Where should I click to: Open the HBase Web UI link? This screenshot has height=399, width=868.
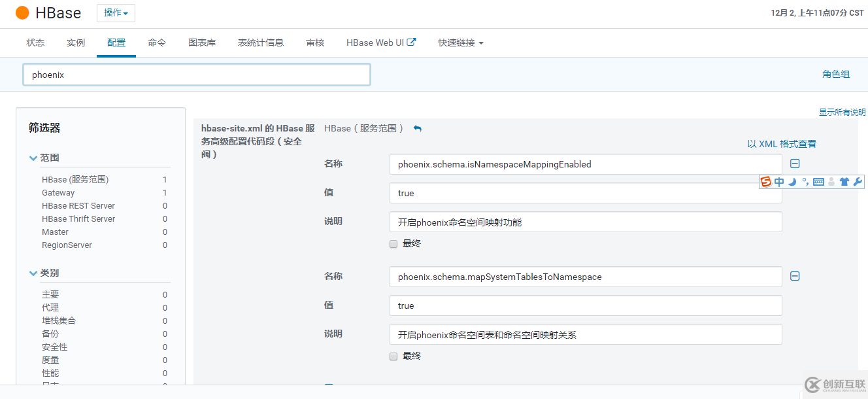(x=375, y=43)
